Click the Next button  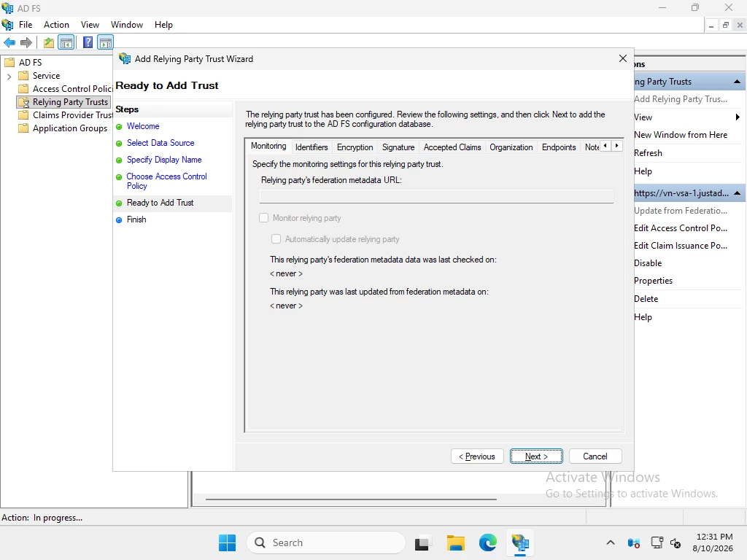[536, 456]
